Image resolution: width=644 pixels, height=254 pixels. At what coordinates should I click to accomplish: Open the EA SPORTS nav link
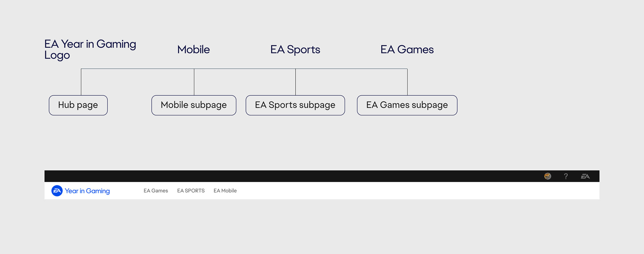coord(191,191)
